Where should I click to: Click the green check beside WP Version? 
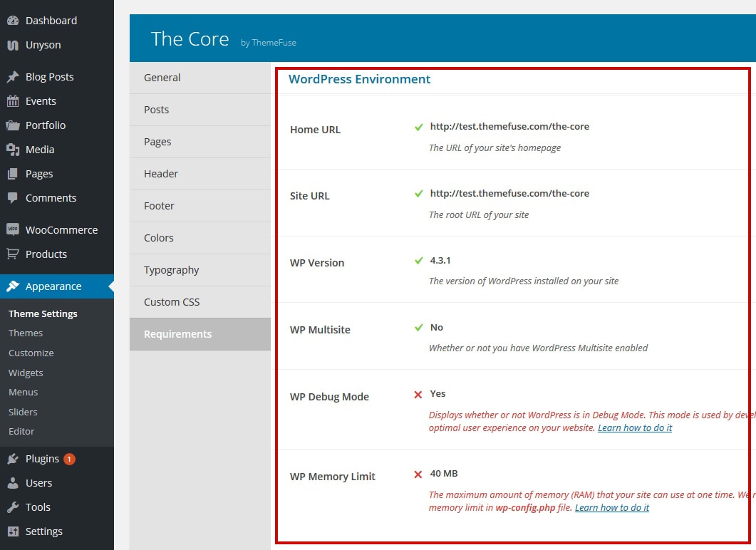click(x=418, y=261)
